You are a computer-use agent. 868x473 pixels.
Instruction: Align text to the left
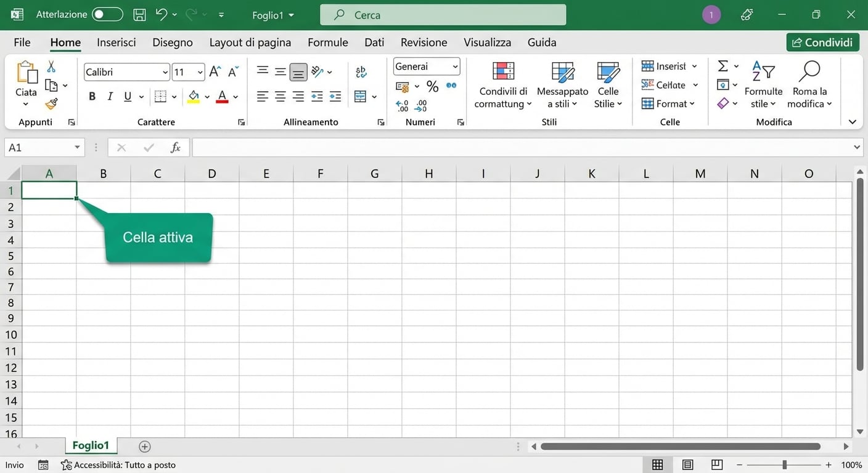pos(263,97)
